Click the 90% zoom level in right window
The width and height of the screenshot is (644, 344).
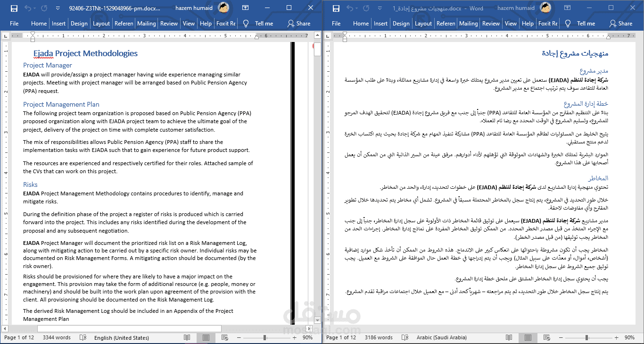click(629, 337)
